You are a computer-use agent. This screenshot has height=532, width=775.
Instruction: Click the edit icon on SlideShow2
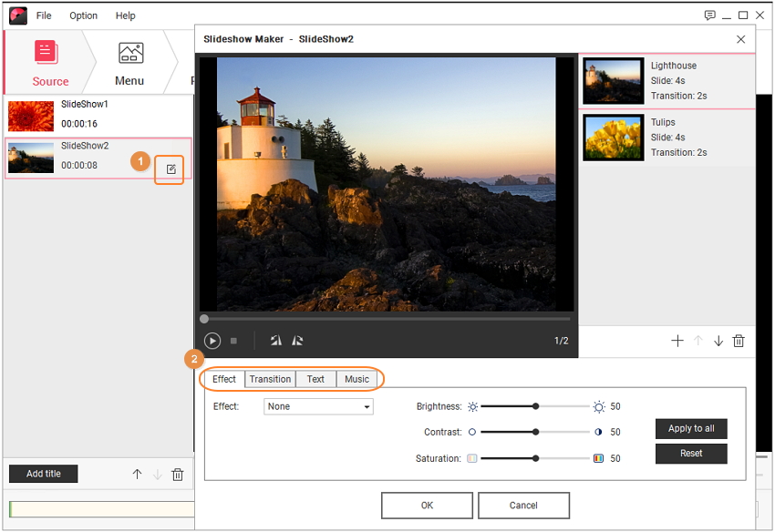(170, 169)
